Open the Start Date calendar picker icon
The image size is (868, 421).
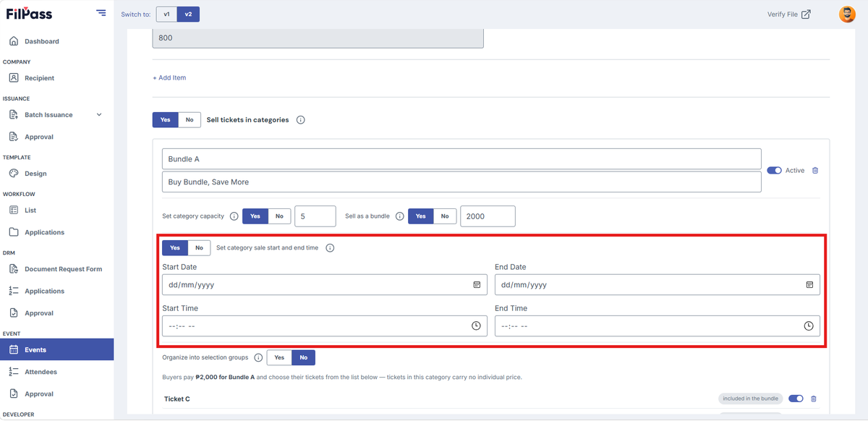click(477, 285)
